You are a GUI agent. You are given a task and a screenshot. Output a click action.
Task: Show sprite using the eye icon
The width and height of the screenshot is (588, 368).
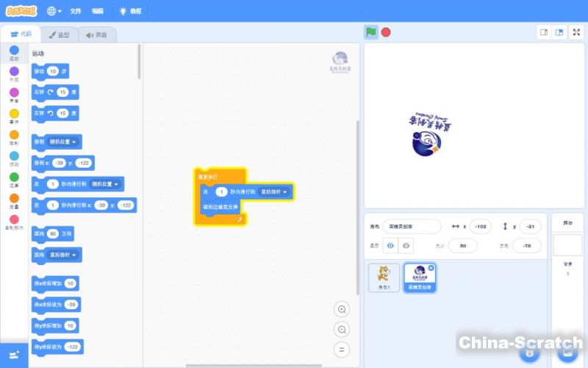390,245
